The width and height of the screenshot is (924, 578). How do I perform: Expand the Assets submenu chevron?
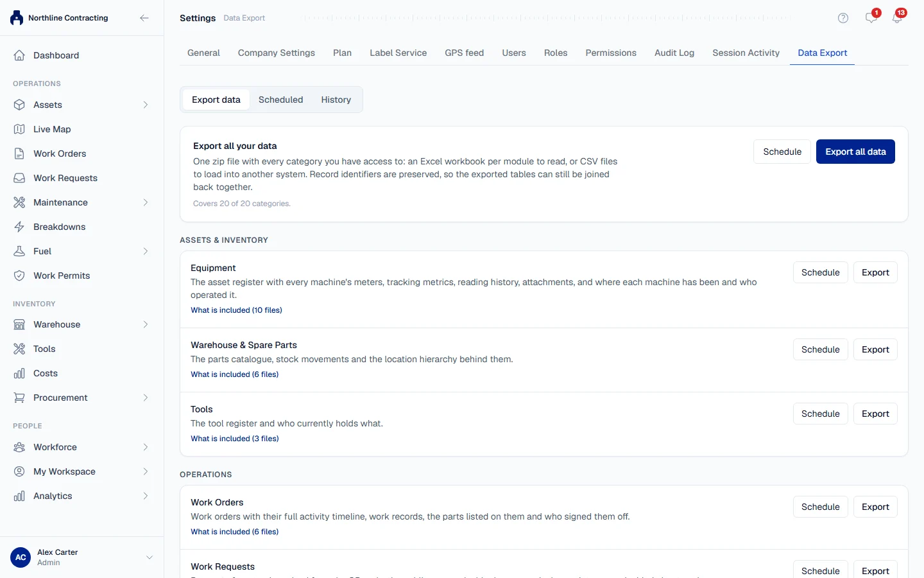coord(146,105)
